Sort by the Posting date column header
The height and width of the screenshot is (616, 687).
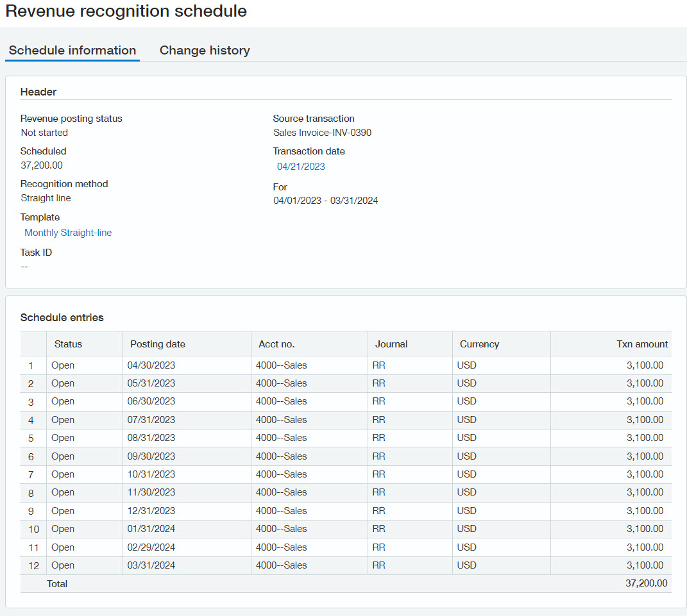pos(158,344)
